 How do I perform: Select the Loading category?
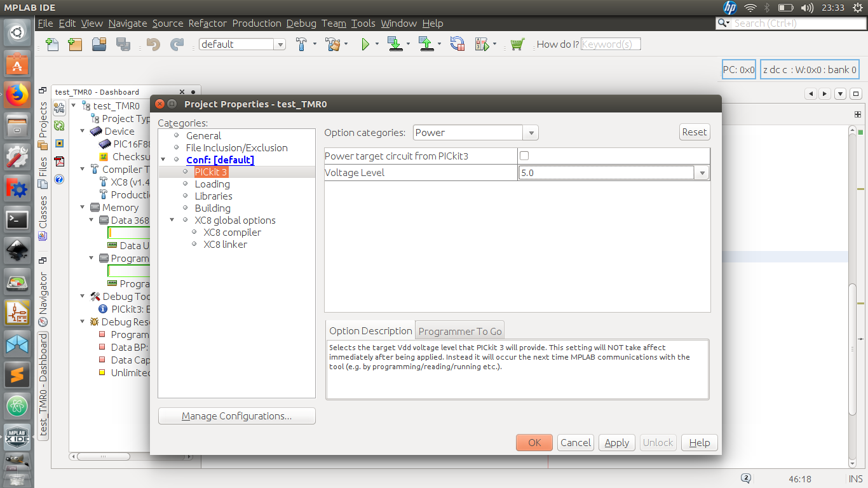212,184
